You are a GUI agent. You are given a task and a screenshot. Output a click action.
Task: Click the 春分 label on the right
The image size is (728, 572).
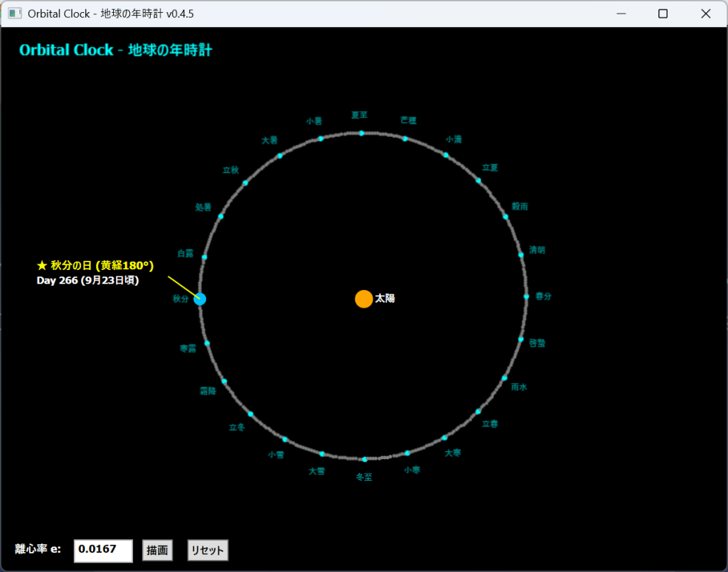point(543,296)
